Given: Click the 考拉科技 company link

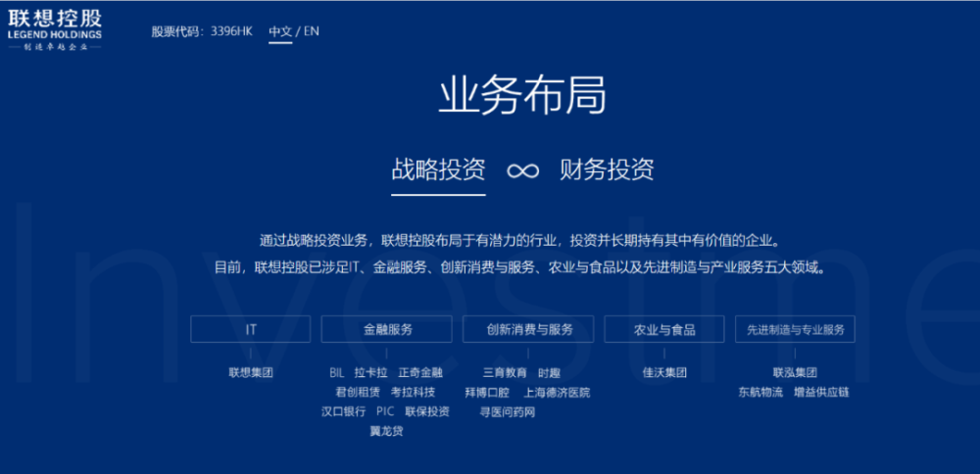Looking at the screenshot, I should coord(414,392).
